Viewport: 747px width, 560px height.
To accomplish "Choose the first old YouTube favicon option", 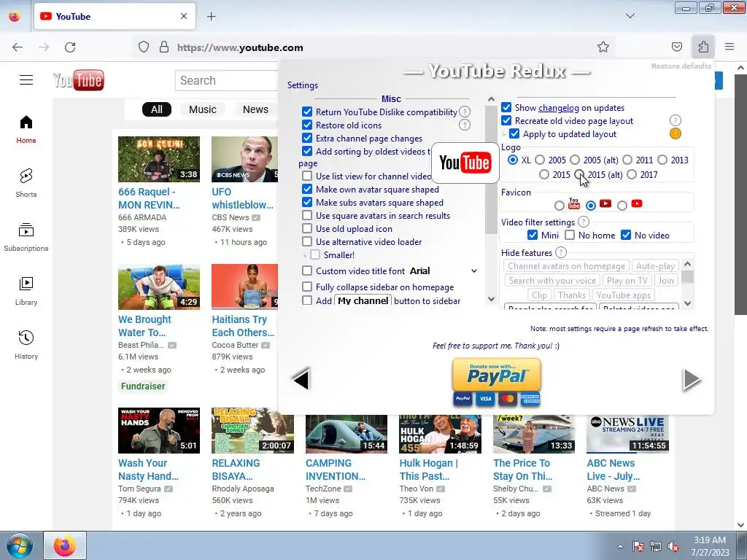I will pyautogui.click(x=560, y=205).
